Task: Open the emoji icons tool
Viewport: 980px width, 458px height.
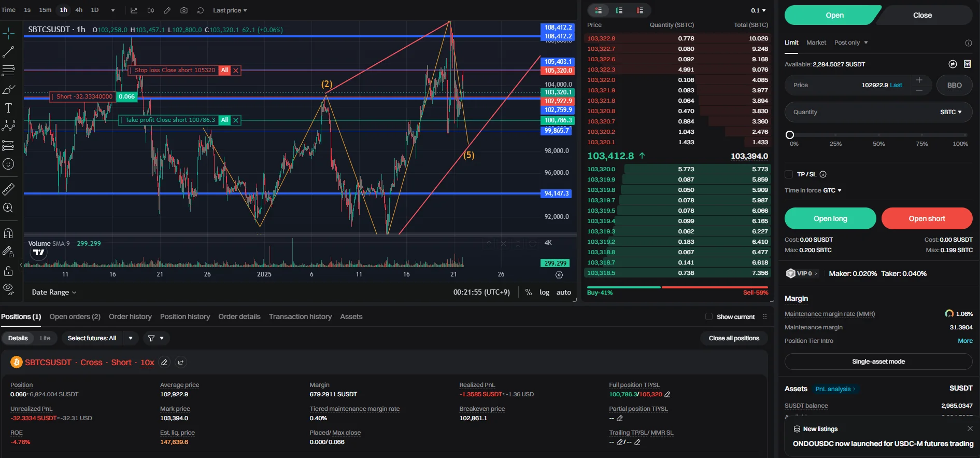Action: click(x=8, y=164)
